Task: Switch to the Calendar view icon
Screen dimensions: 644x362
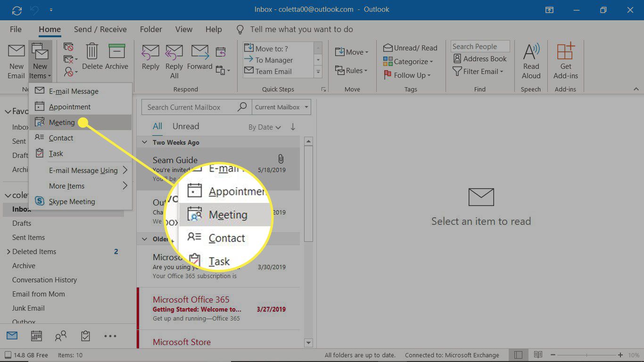Action: point(36,336)
